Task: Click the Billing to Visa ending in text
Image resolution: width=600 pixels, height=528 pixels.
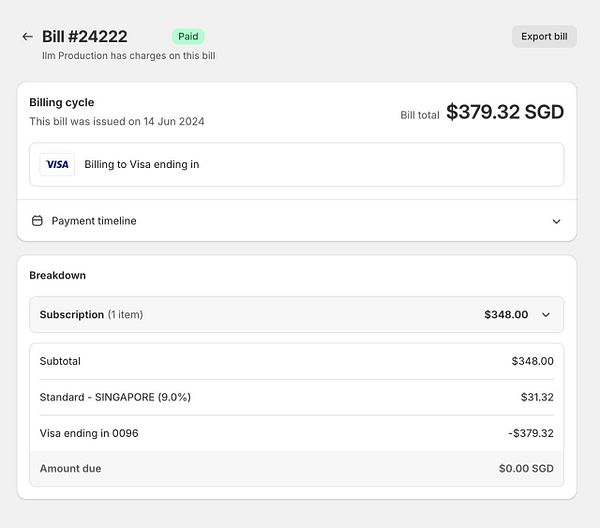Action: click(x=141, y=164)
